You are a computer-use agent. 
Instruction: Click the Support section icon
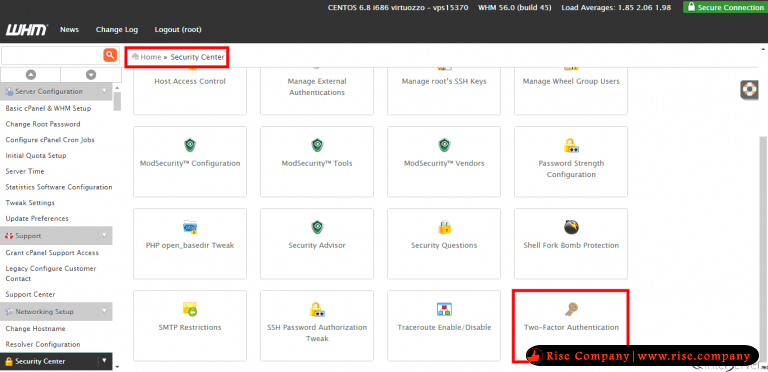tap(9, 236)
